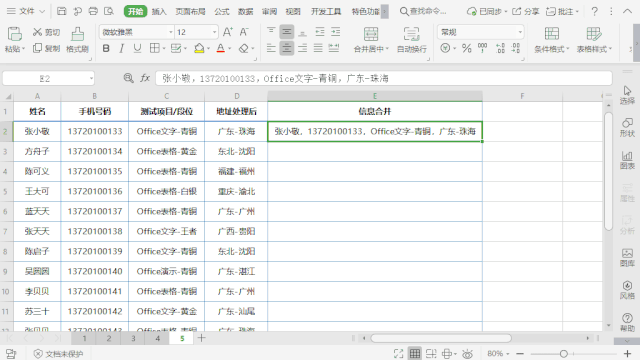Switch to Page Layout (页面布局) tab
Screen dimensions: 640x360
pos(190,11)
